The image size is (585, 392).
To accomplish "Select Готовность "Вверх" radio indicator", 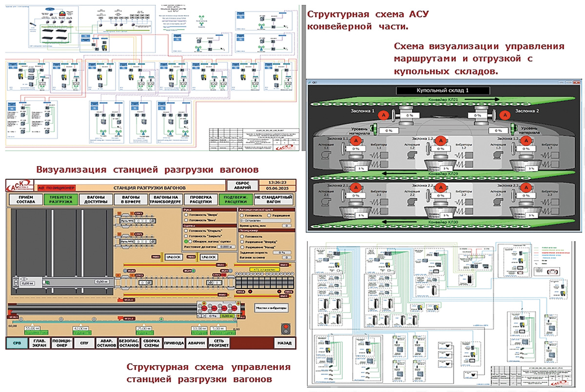I will (x=186, y=215).
